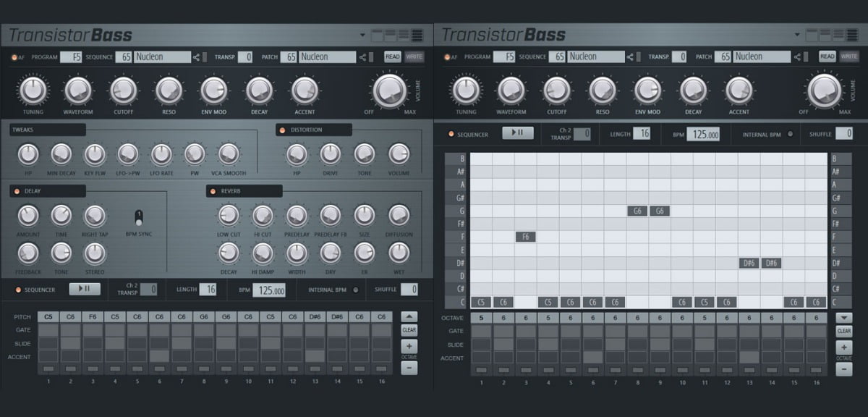
Task: Click Length 16 field in the knob-view window
Action: tap(208, 290)
